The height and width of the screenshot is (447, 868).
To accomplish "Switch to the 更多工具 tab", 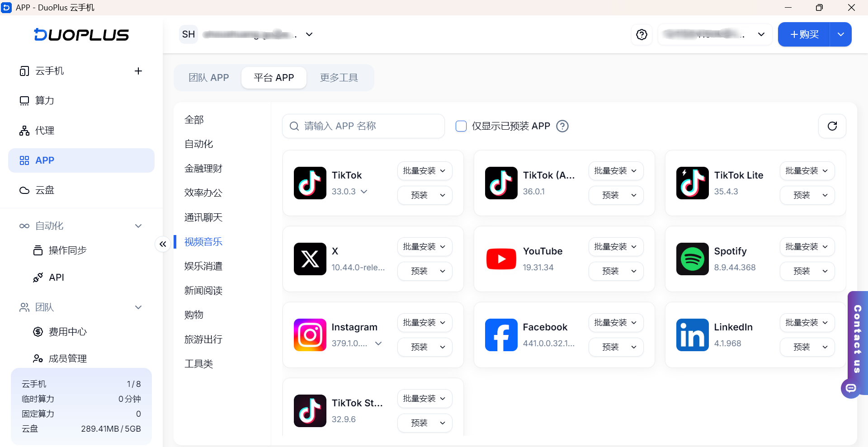I will (339, 78).
